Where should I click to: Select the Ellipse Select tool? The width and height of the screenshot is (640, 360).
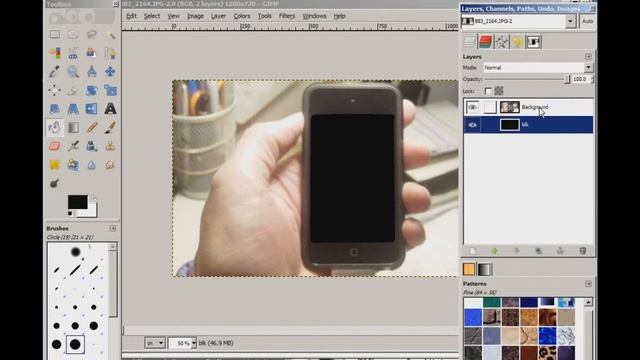(x=73, y=35)
